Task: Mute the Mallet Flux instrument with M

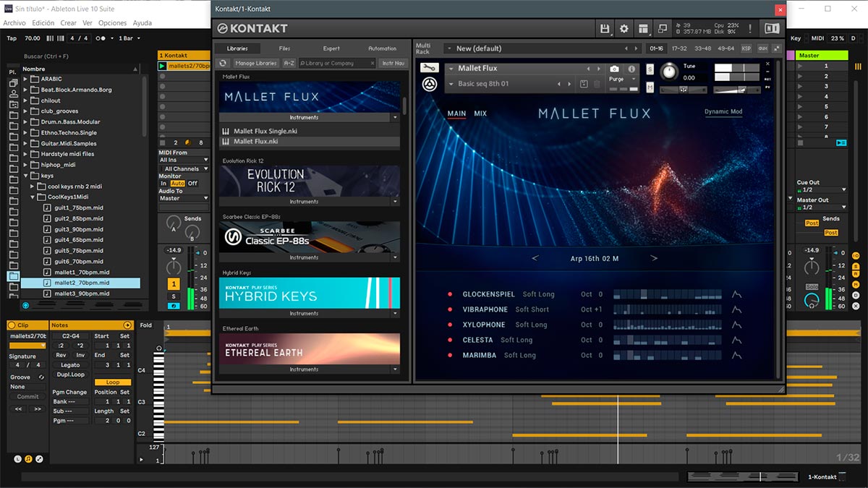Action: coord(650,88)
